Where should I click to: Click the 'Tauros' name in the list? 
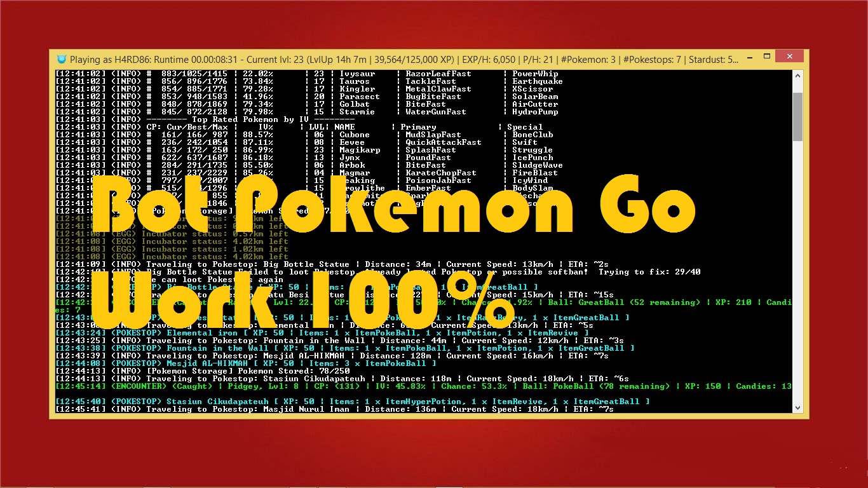pyautogui.click(x=355, y=81)
